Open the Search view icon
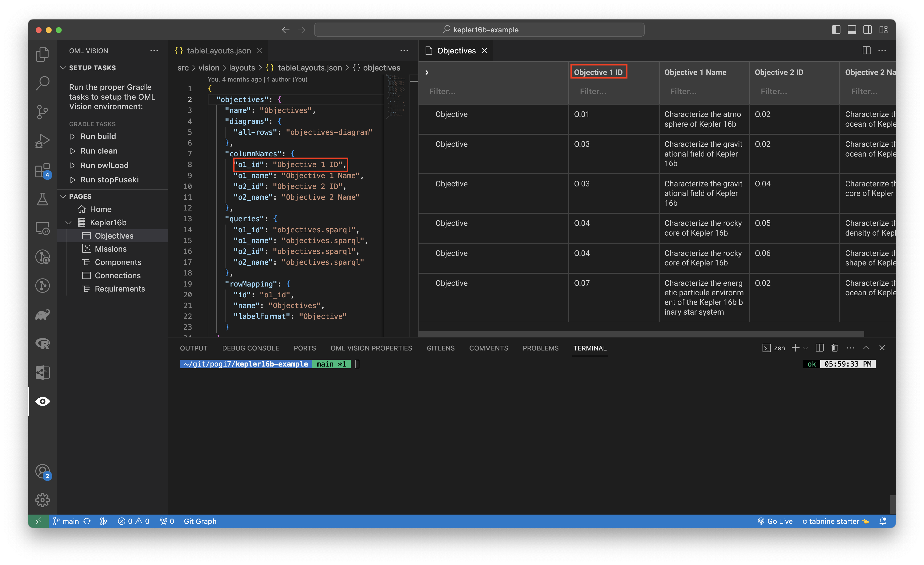This screenshot has width=924, height=565. point(42,83)
